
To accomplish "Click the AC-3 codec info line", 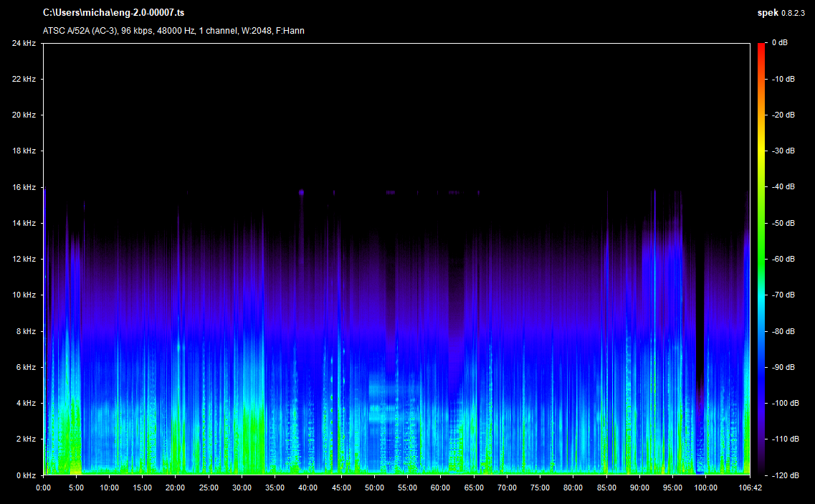I will pyautogui.click(x=173, y=31).
